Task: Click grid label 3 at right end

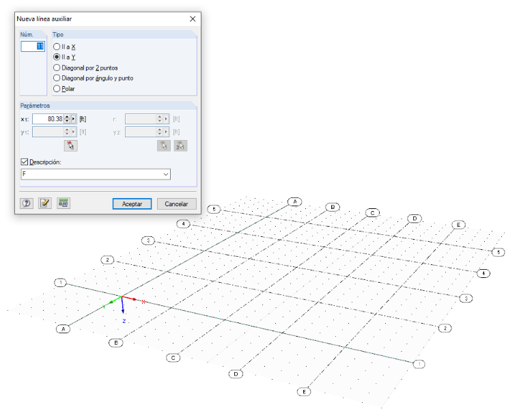Action: point(466,298)
